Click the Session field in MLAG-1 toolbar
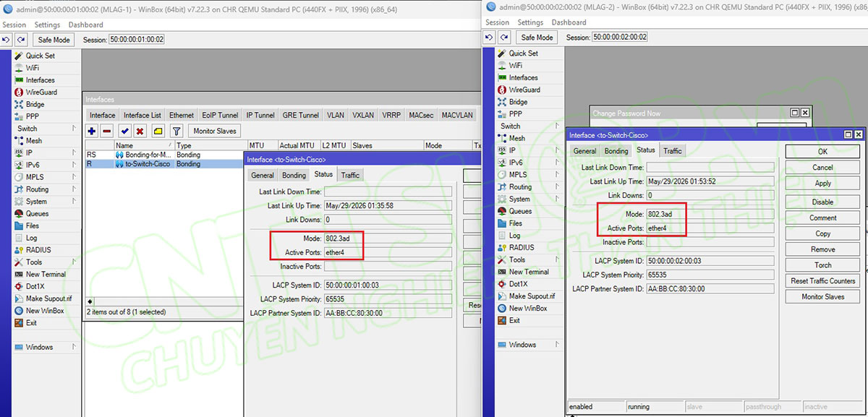This screenshot has width=868, height=417. click(x=137, y=40)
